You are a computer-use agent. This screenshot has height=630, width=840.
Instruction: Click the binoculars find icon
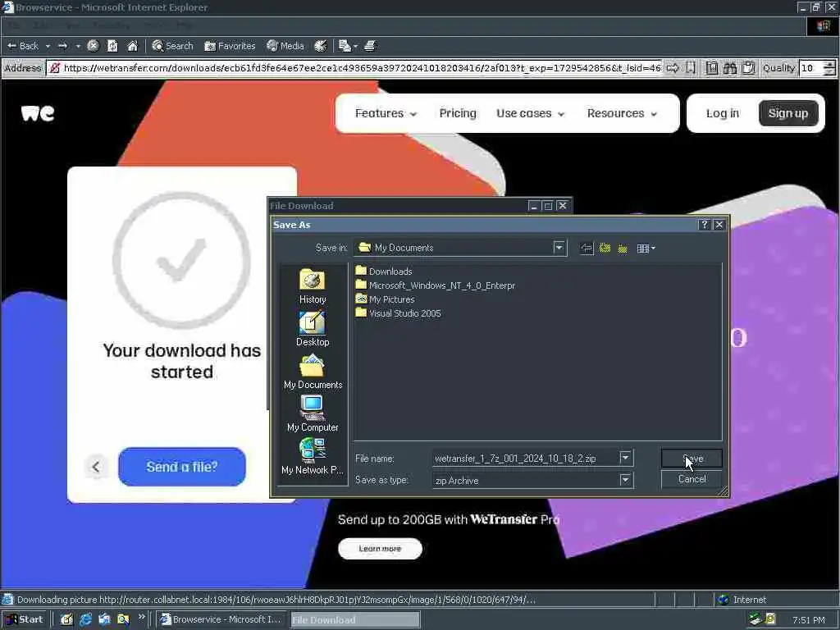[729, 68]
